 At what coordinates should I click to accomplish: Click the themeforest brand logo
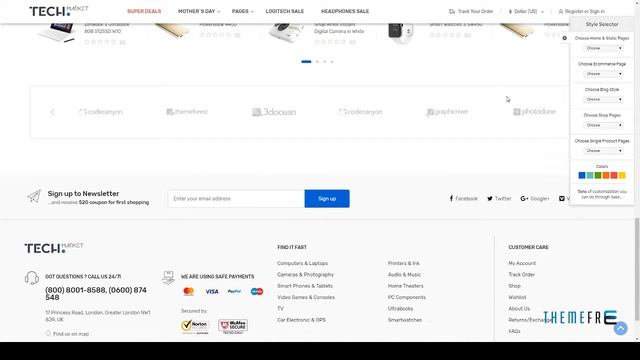(187, 111)
